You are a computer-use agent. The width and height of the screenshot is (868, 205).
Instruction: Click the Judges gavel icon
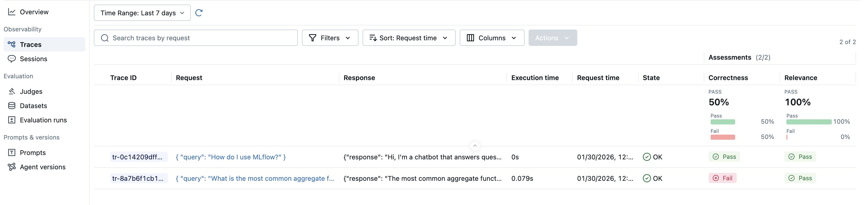click(x=11, y=91)
